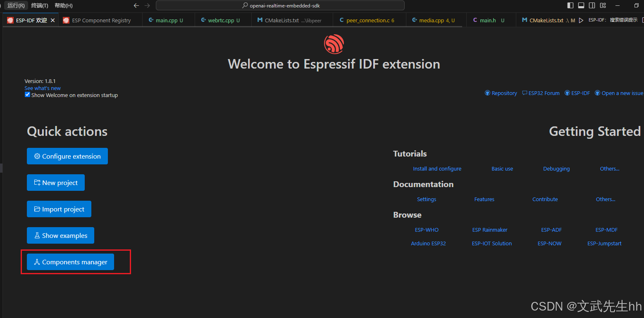Browse the ESP-NOW link
The width and height of the screenshot is (644, 318).
pyautogui.click(x=549, y=243)
